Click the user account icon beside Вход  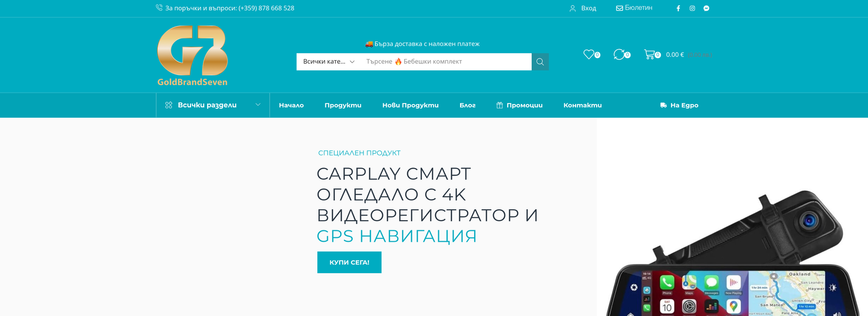pyautogui.click(x=572, y=8)
